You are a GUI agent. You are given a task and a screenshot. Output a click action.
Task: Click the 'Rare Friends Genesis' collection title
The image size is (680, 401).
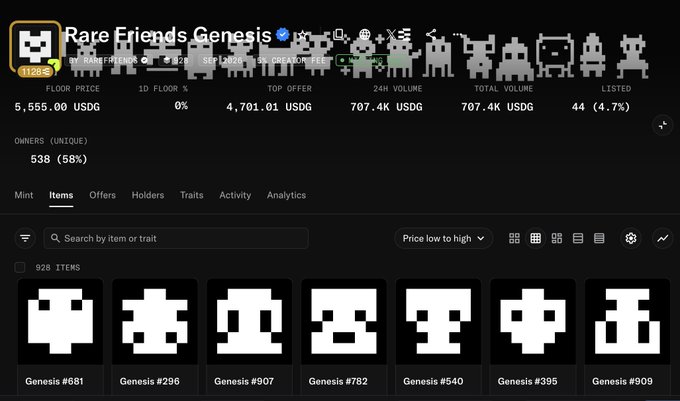coord(168,35)
